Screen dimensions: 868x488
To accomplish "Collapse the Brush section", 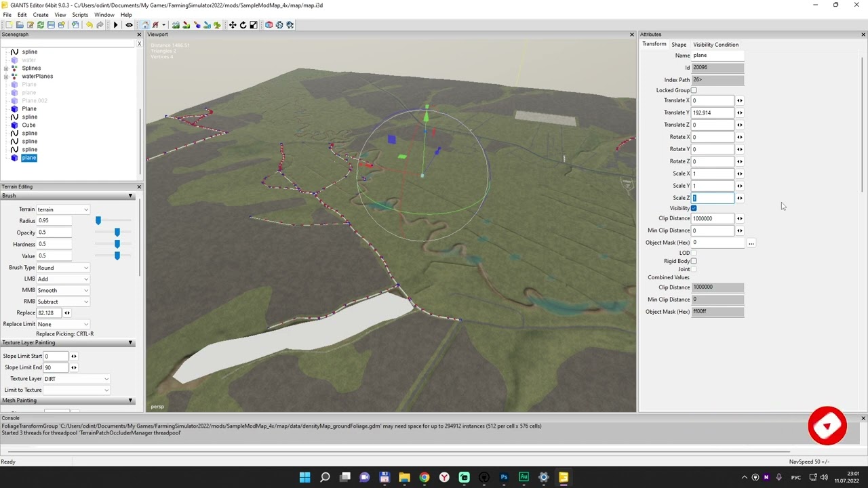I will 130,196.
